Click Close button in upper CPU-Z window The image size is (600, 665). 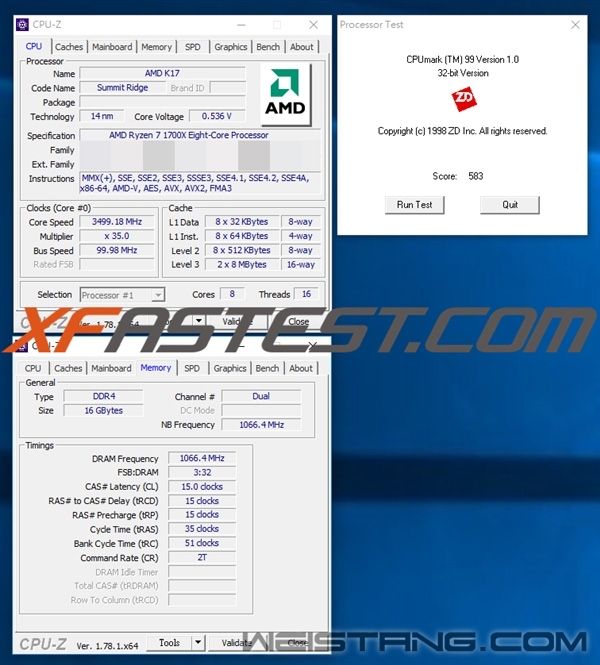point(299,321)
